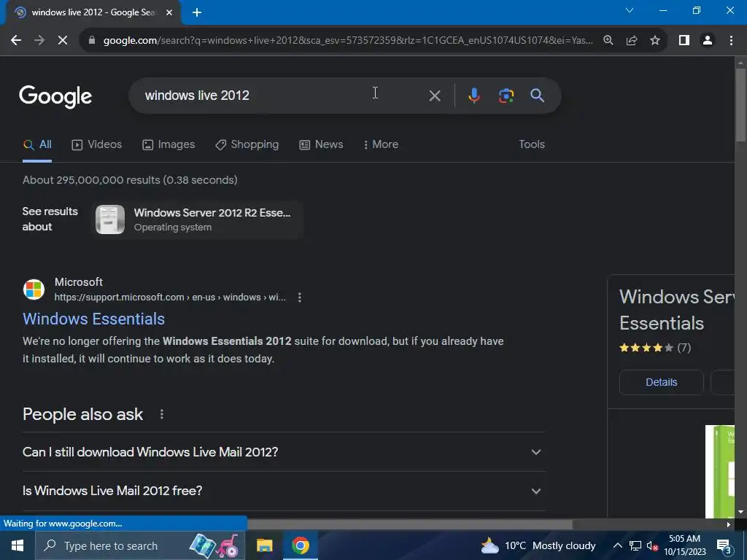
Task: Submit search with the magnifier icon
Action: (x=538, y=96)
